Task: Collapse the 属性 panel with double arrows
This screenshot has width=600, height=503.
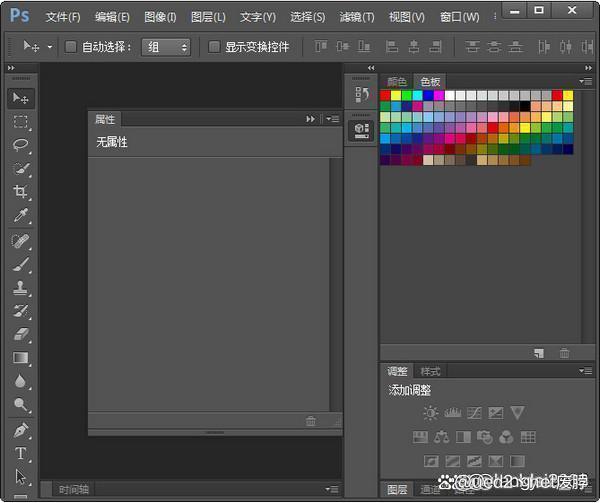Action: pos(311,119)
